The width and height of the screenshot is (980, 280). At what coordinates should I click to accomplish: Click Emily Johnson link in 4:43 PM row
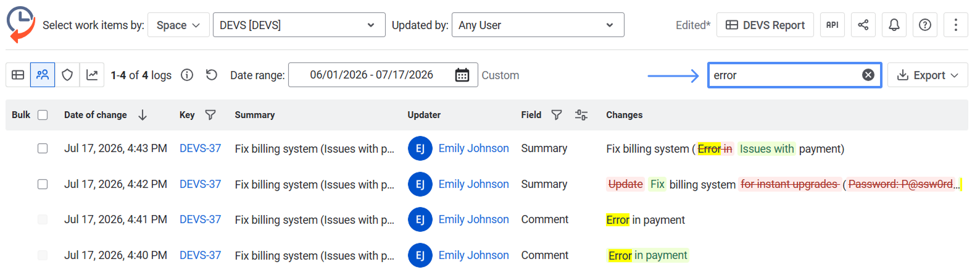(x=473, y=148)
